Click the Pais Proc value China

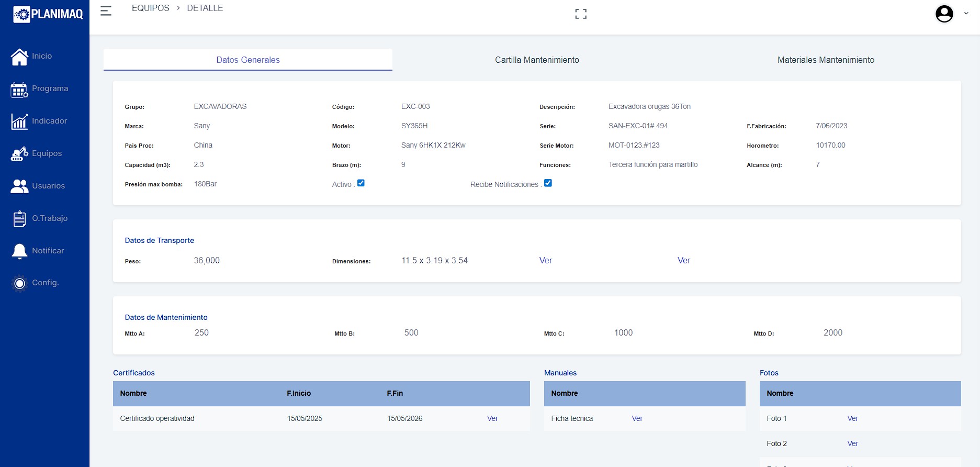[203, 145]
